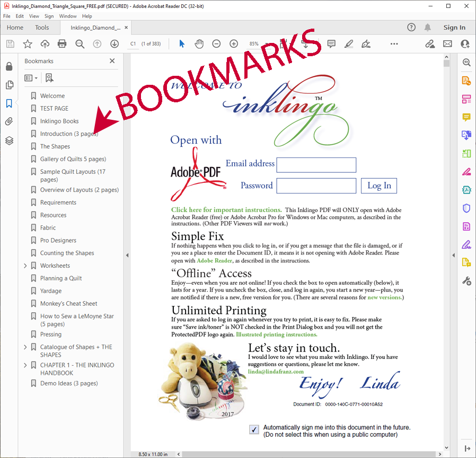Choose the Selection arrow tool

182,44
